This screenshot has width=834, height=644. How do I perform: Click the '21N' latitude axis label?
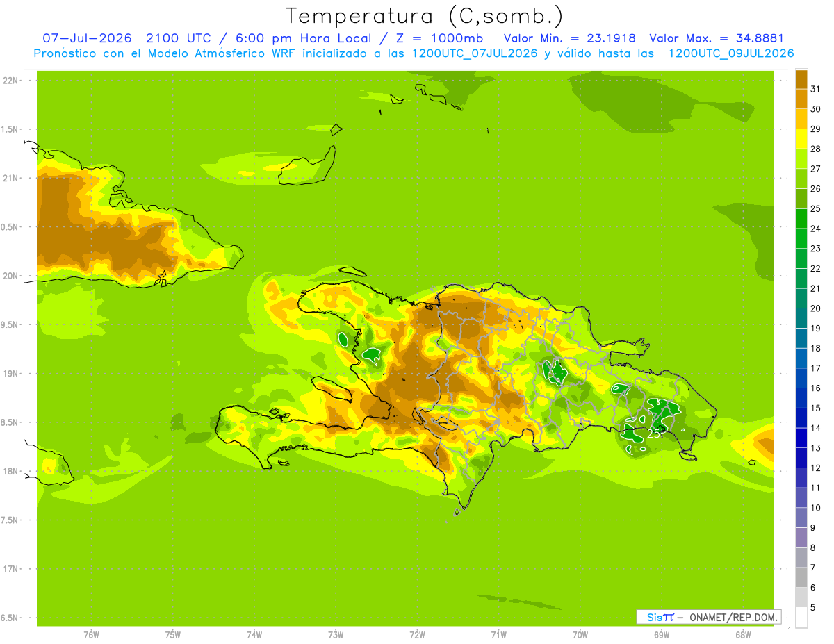[x=10, y=178]
